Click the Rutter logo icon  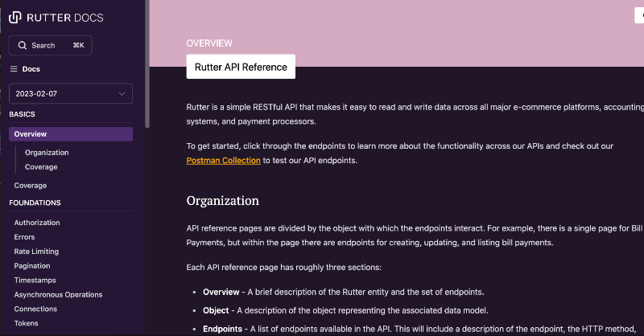pyautogui.click(x=14, y=17)
